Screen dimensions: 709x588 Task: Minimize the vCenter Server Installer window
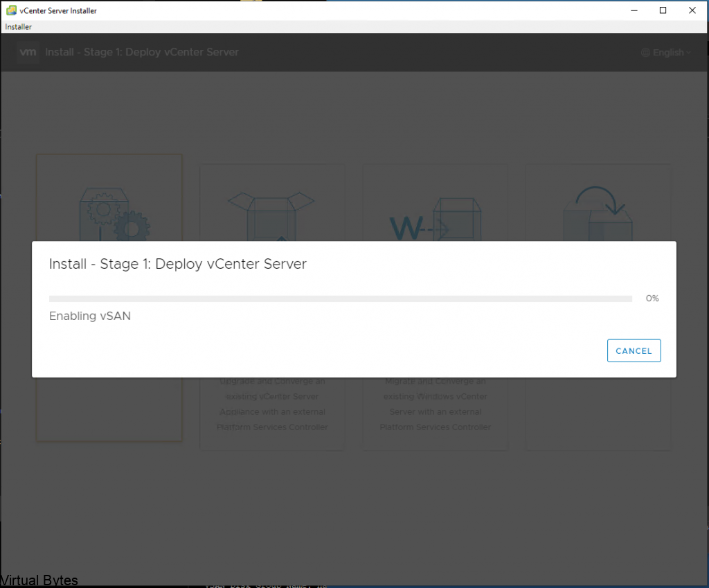coord(634,10)
